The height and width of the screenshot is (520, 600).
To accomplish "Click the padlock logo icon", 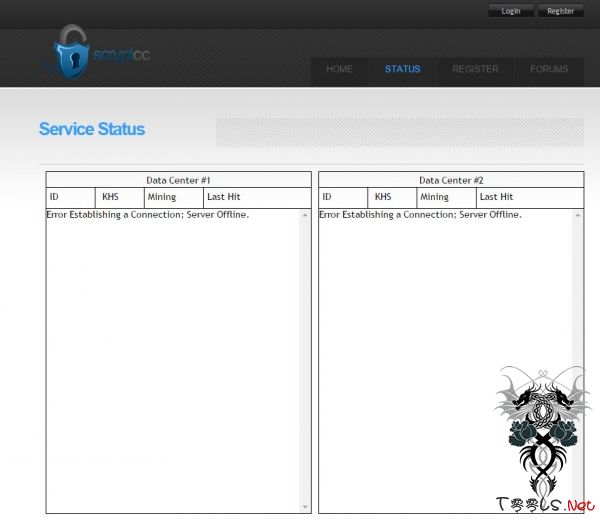I will pos(72,53).
